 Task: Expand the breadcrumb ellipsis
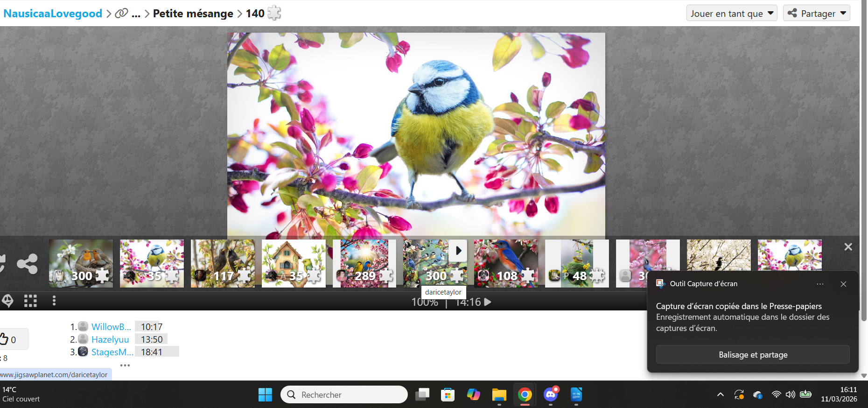136,14
